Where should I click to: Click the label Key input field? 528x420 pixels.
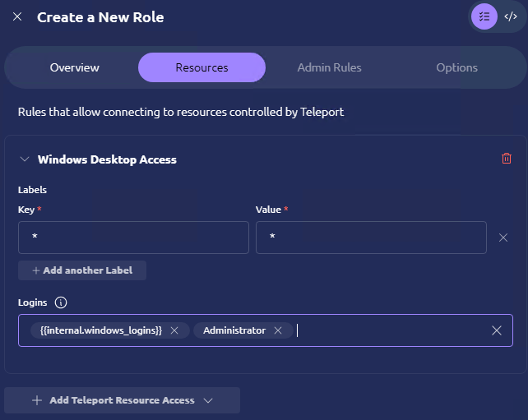(133, 238)
